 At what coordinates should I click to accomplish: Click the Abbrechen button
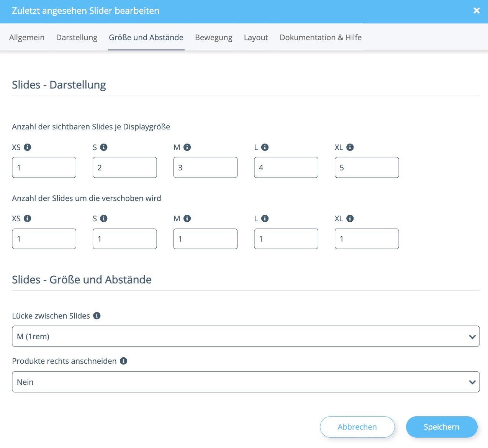pos(357,427)
